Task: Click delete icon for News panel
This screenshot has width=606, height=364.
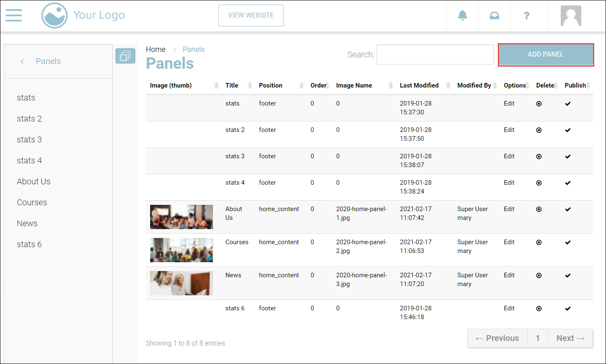Action: click(x=539, y=276)
